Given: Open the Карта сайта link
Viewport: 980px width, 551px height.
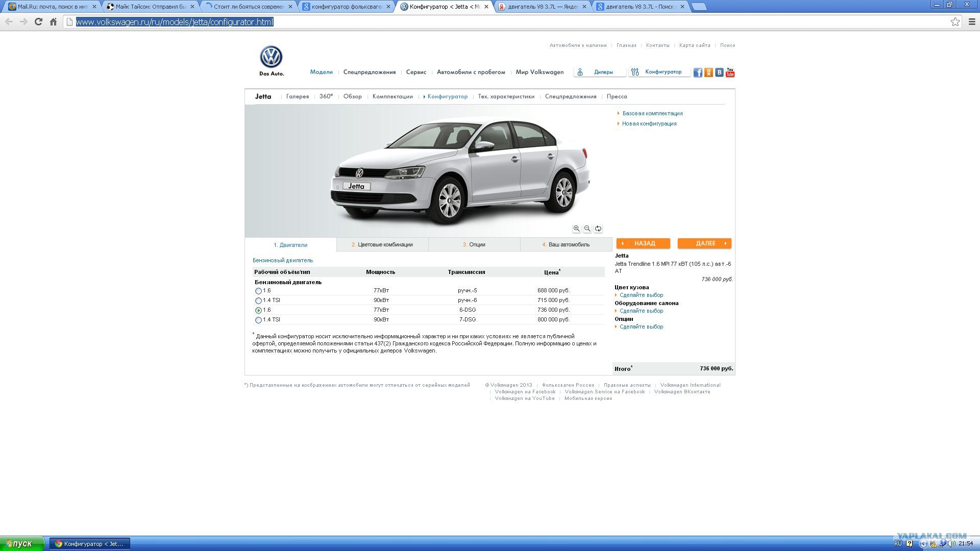Looking at the screenshot, I should click(695, 45).
